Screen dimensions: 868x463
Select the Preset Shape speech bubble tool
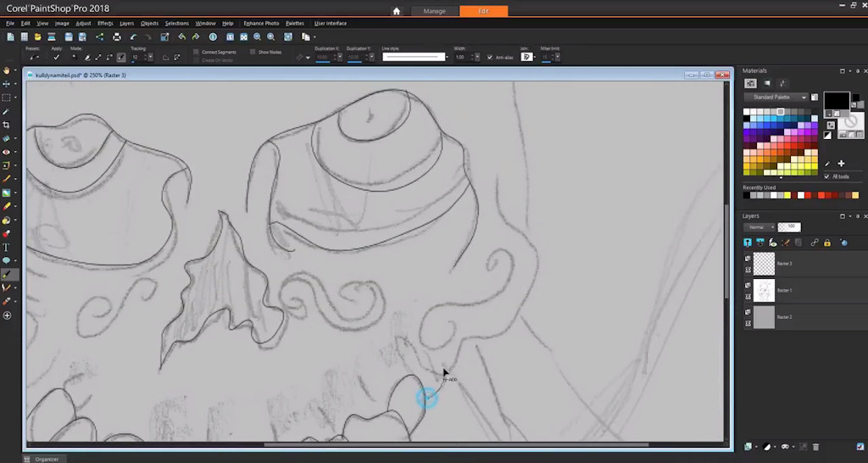[6, 260]
